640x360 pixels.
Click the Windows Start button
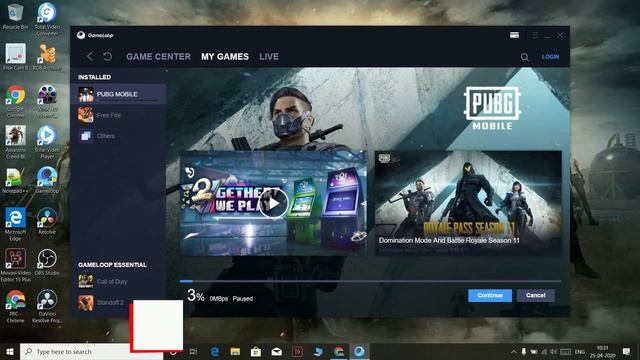pyautogui.click(x=10, y=351)
